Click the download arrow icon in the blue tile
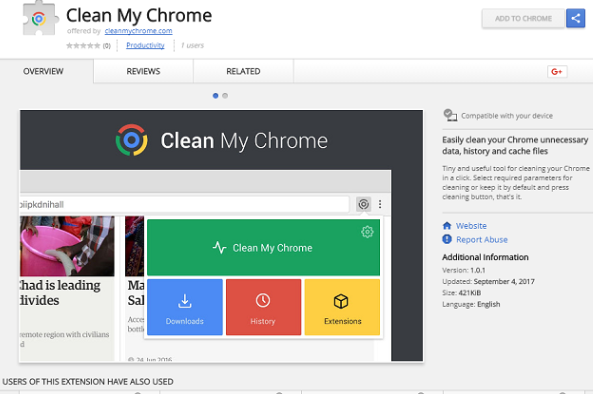Image resolution: width=593 pixels, height=394 pixels. point(185,301)
